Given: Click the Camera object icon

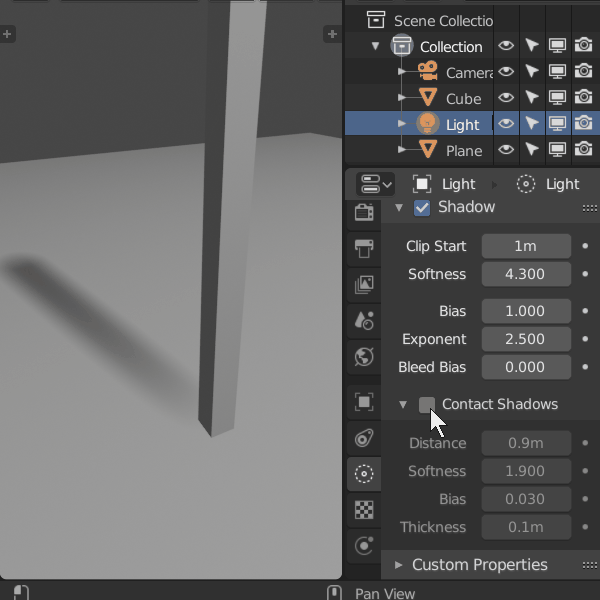Looking at the screenshot, I should pyautogui.click(x=427, y=71).
